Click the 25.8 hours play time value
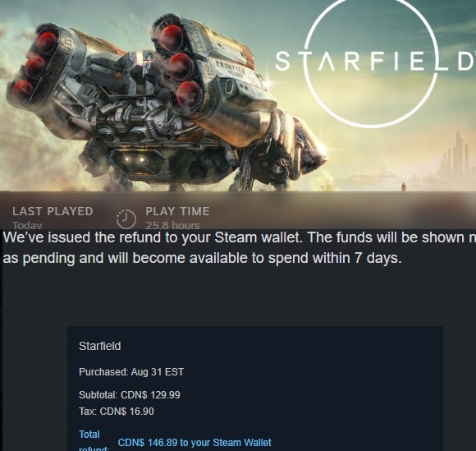 point(172,225)
